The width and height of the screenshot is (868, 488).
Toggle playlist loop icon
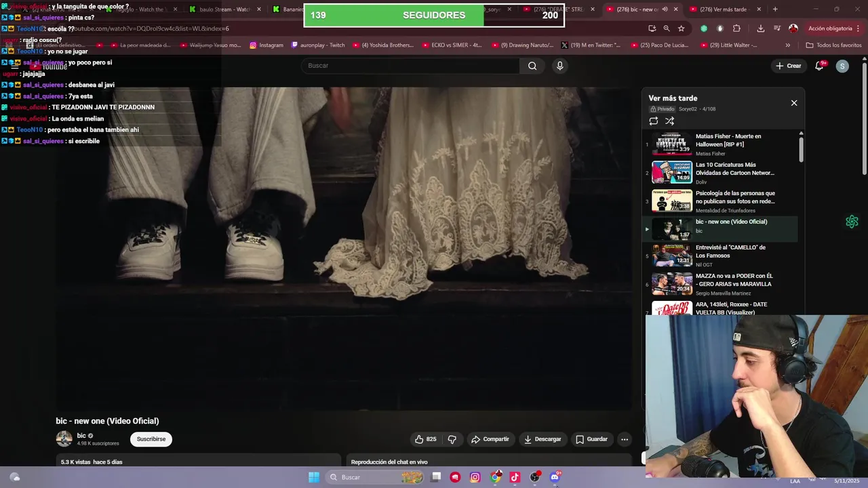click(x=653, y=121)
